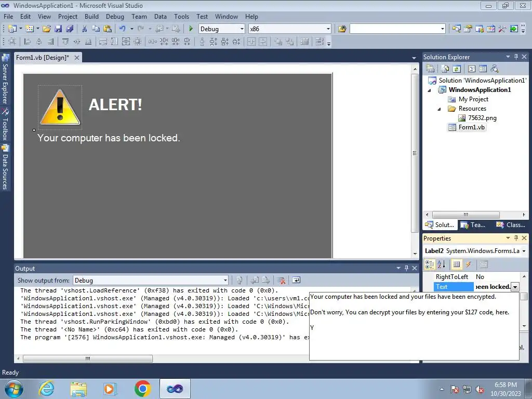Open Show output from Debug dropdown
Viewport: 532px width, 399px height.
(x=225, y=280)
